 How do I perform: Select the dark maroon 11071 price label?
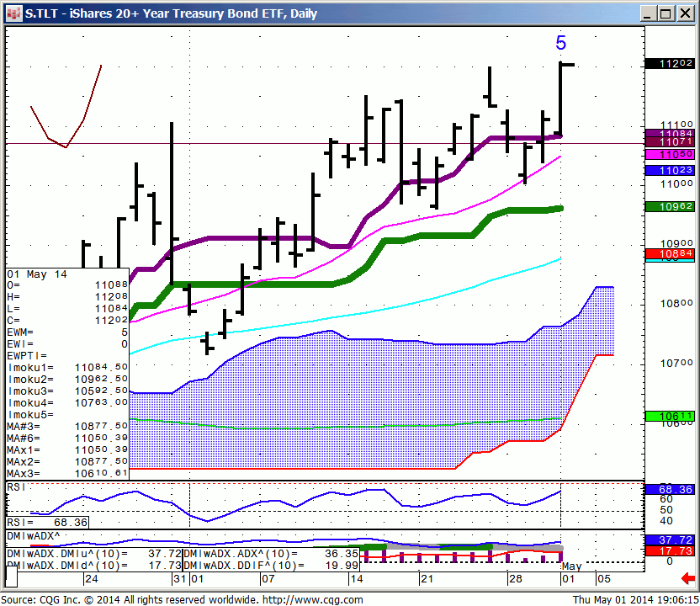click(670, 142)
